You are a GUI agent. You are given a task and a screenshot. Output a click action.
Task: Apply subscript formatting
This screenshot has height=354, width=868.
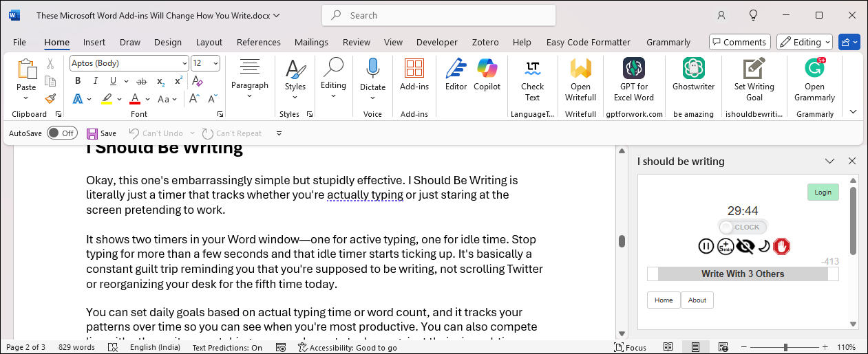pos(160,81)
